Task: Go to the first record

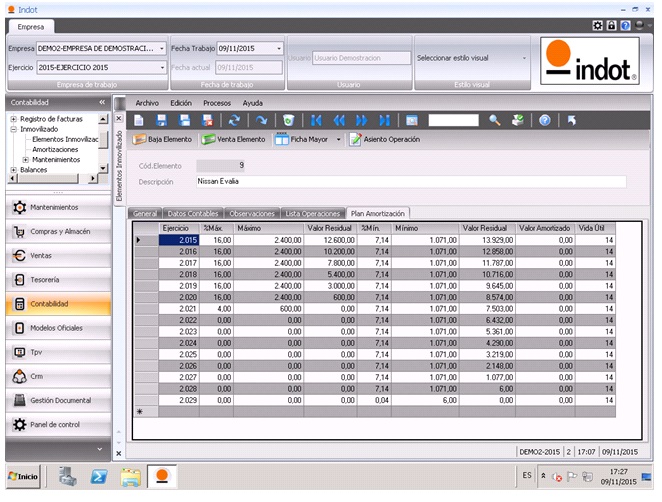Action: coord(316,120)
